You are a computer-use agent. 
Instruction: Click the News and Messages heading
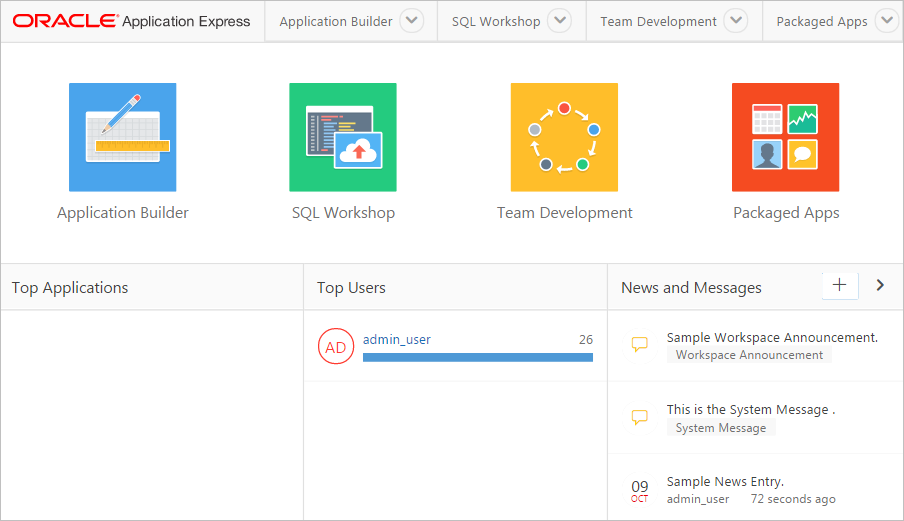tap(691, 288)
